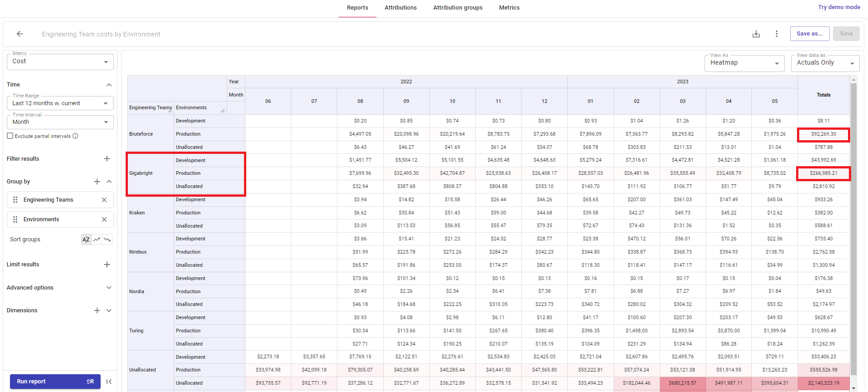Click the 2023 year header
Screen dimensions: 868x392
pyautogui.click(x=682, y=82)
